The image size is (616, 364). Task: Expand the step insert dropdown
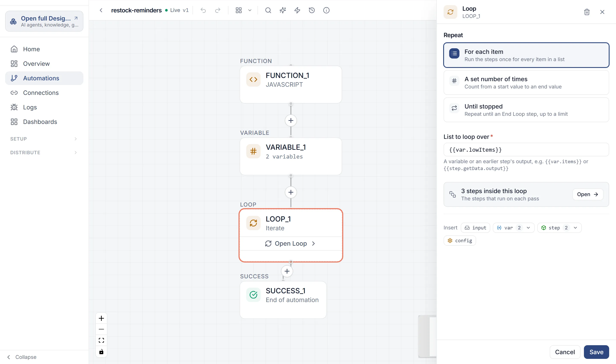(x=559, y=228)
